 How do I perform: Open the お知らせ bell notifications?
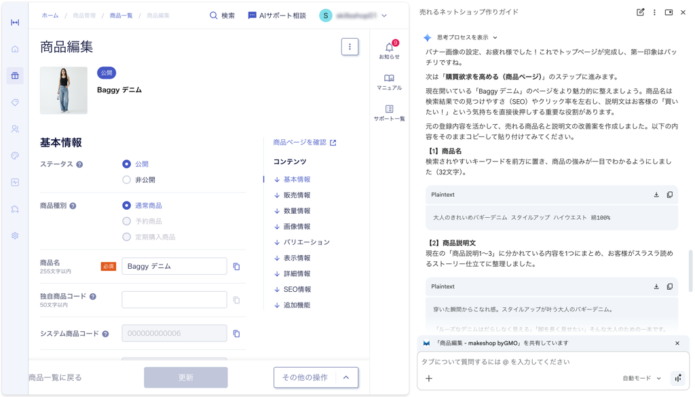coord(389,50)
